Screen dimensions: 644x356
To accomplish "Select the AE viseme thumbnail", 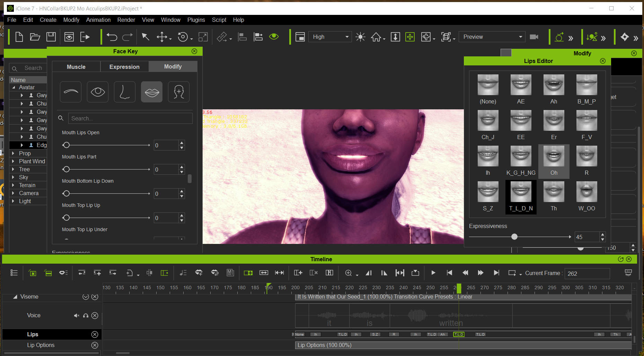I will point(521,85).
